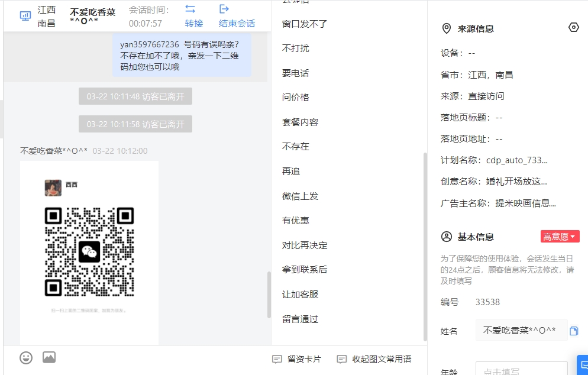Click the 广告主名称 提米映画信息 value

[525, 203]
